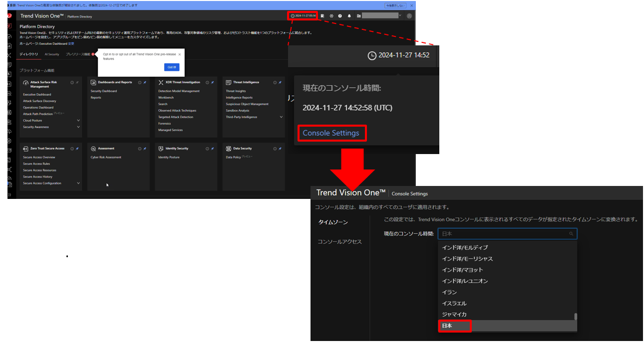Viewport: 644px width, 343px height.
Task: Click the XDR Threat Investigation X icon
Action: pos(161,82)
